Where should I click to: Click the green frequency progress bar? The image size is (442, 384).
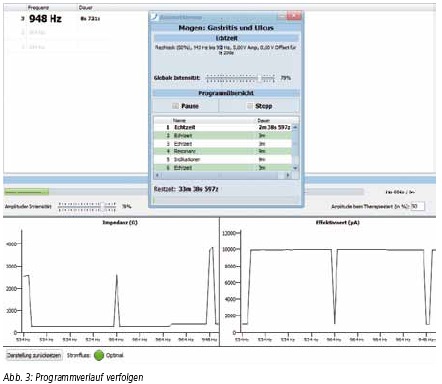click(27, 192)
